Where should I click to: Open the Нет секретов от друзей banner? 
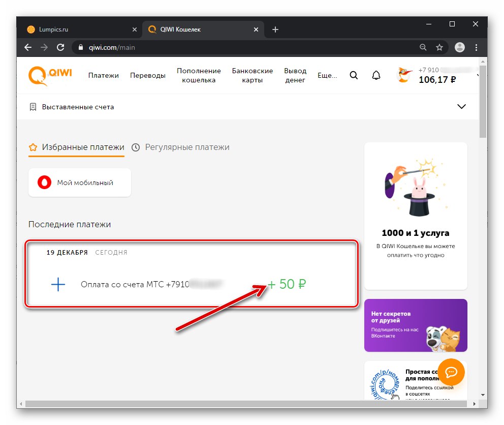pyautogui.click(x=416, y=325)
